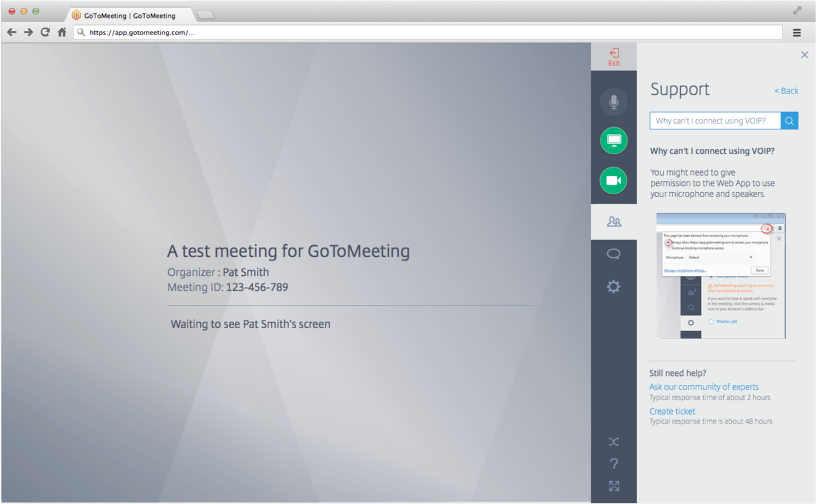Click the Support search input field
816x504 pixels.
(715, 120)
